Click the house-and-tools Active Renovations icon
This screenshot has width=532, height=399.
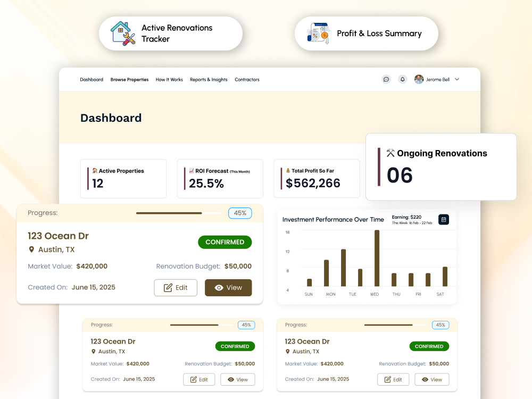(x=123, y=33)
